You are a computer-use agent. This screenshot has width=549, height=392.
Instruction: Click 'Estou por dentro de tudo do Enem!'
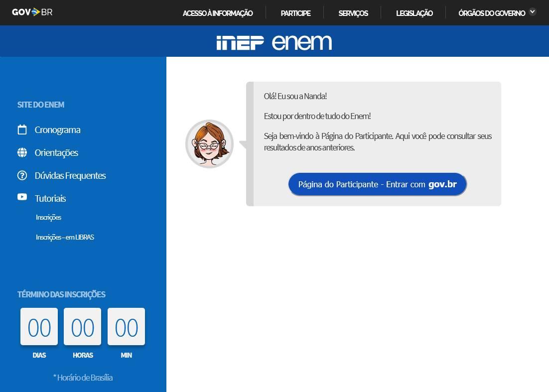pyautogui.click(x=317, y=116)
